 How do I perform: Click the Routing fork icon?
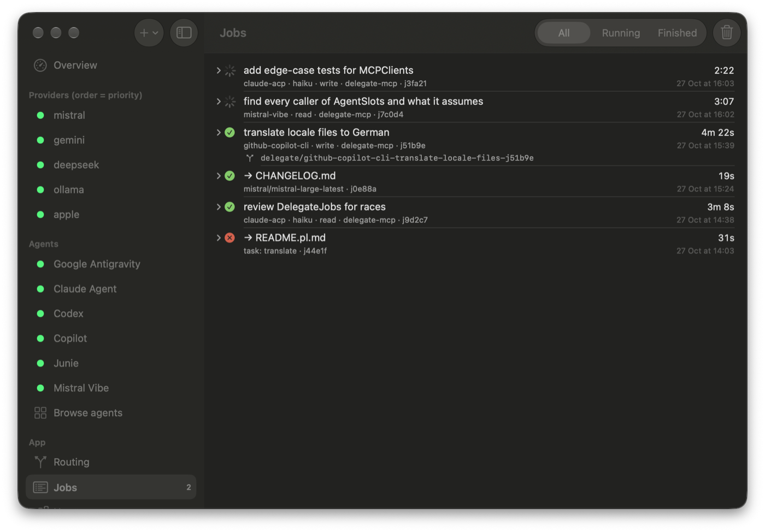[x=40, y=462]
